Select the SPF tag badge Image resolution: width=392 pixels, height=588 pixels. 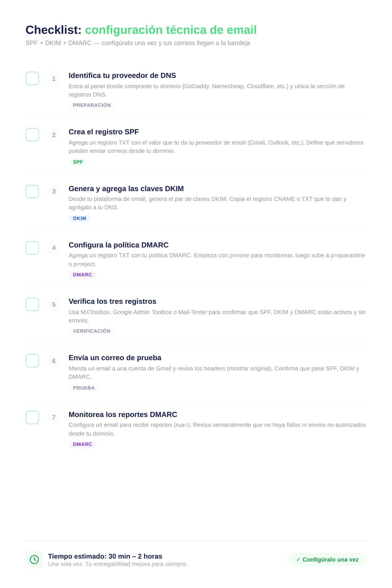78,162
